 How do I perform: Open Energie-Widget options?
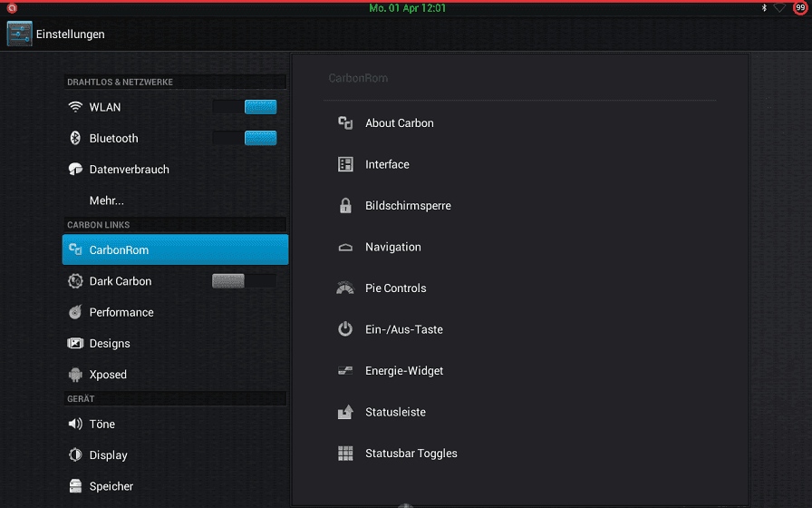520,371
